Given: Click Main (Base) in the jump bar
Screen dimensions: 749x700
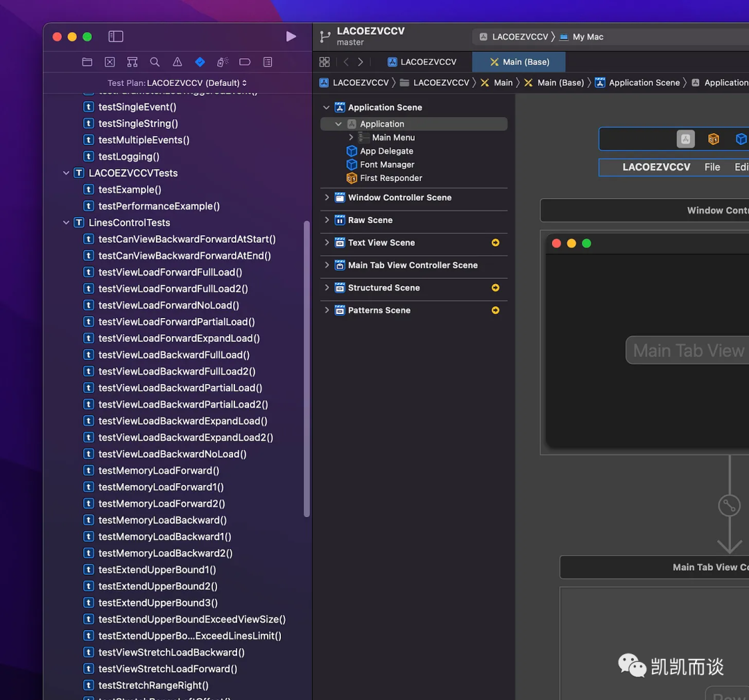Looking at the screenshot, I should [554, 82].
